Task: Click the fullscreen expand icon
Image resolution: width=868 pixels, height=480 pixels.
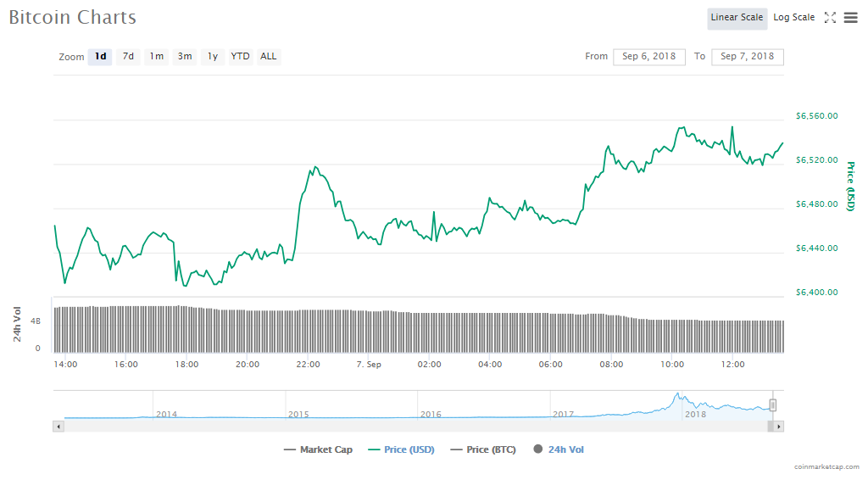Action: point(830,18)
